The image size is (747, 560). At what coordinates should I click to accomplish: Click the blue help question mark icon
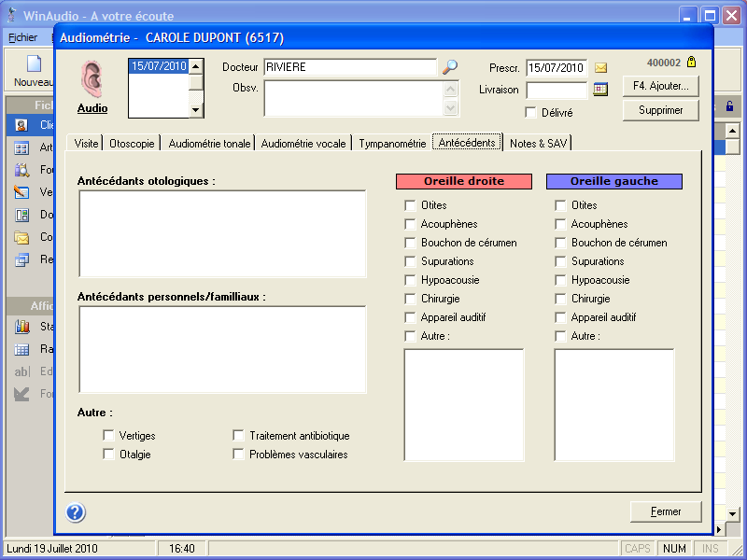coord(76,511)
